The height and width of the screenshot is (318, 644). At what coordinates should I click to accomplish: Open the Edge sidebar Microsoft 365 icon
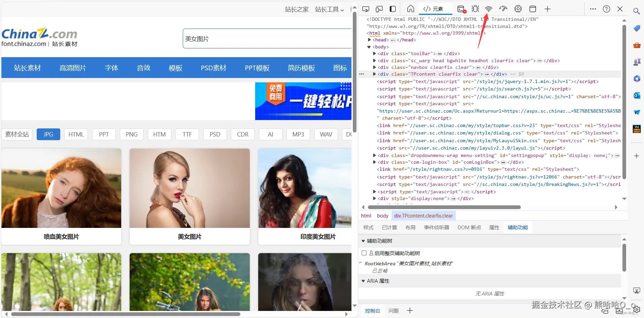(637, 79)
